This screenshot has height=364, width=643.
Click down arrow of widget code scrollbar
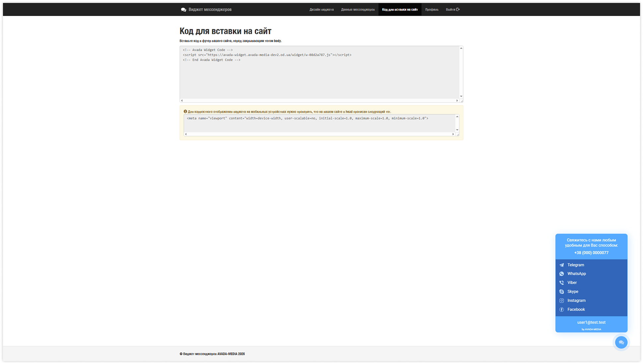click(461, 96)
